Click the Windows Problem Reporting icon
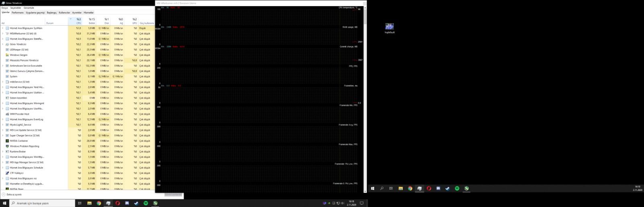 pyautogui.click(x=7, y=146)
